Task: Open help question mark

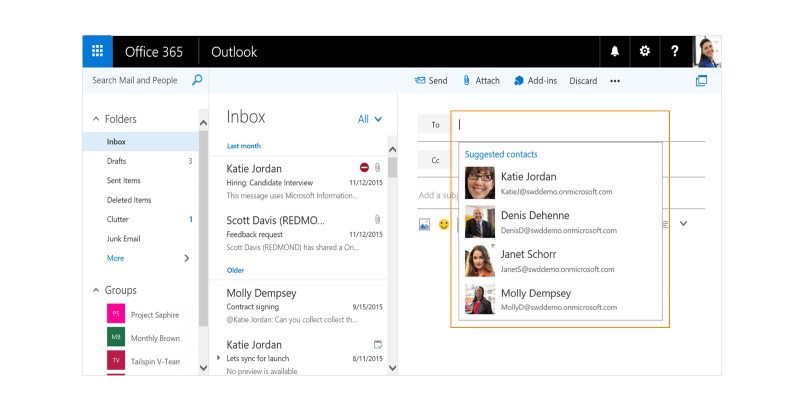Action: [x=674, y=51]
